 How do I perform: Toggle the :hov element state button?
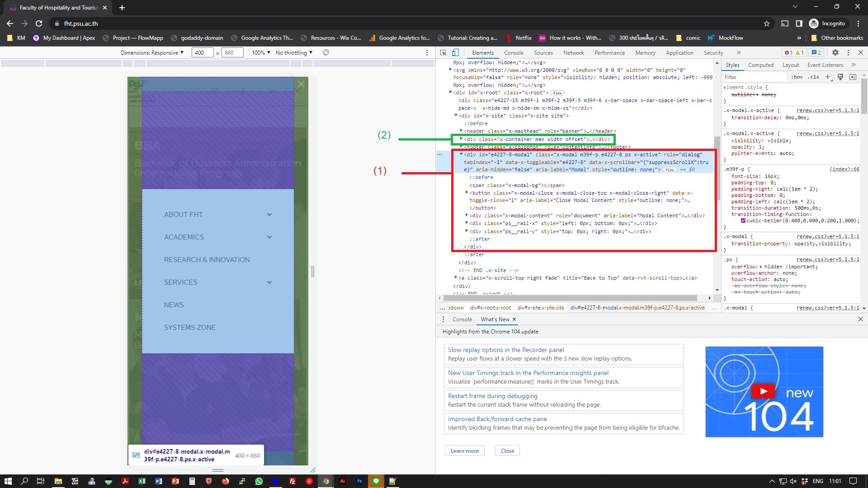tap(797, 77)
